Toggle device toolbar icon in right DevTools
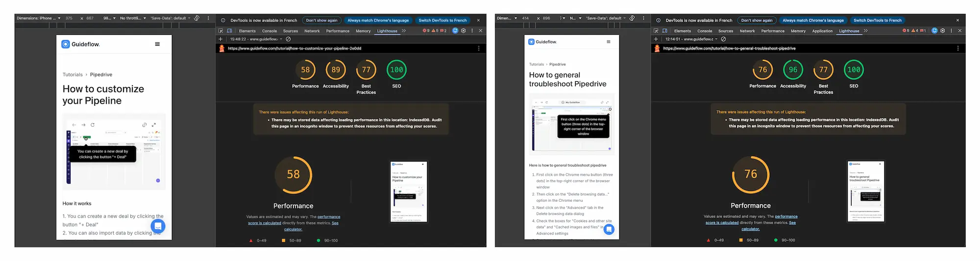This screenshot has height=261, width=980. click(665, 30)
